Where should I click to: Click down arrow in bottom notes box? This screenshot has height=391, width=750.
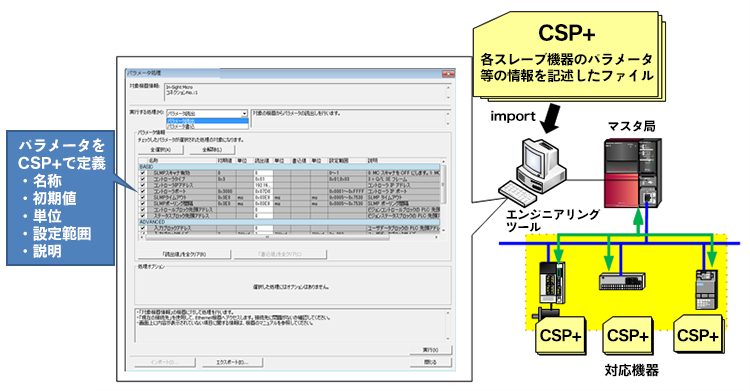point(448,338)
